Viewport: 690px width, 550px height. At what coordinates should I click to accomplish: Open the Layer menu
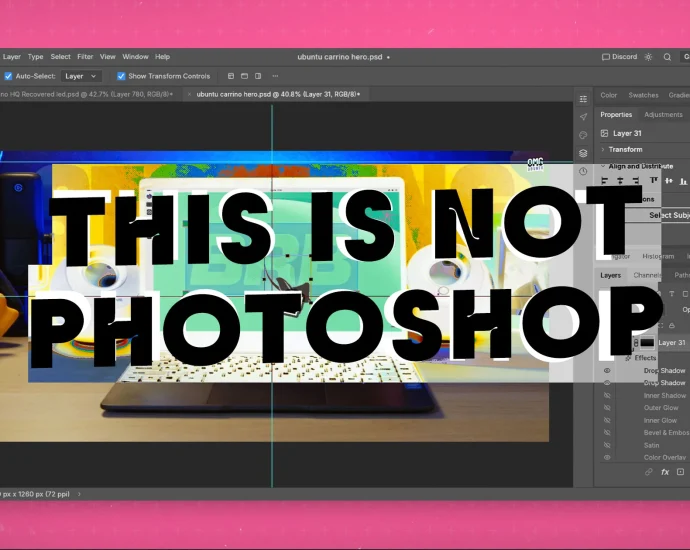click(11, 57)
